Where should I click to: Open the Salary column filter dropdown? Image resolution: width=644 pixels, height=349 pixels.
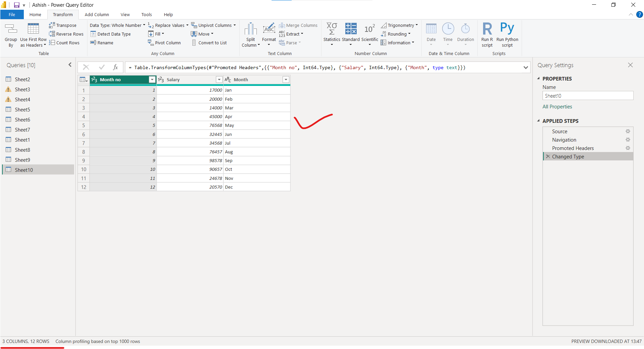pos(219,80)
